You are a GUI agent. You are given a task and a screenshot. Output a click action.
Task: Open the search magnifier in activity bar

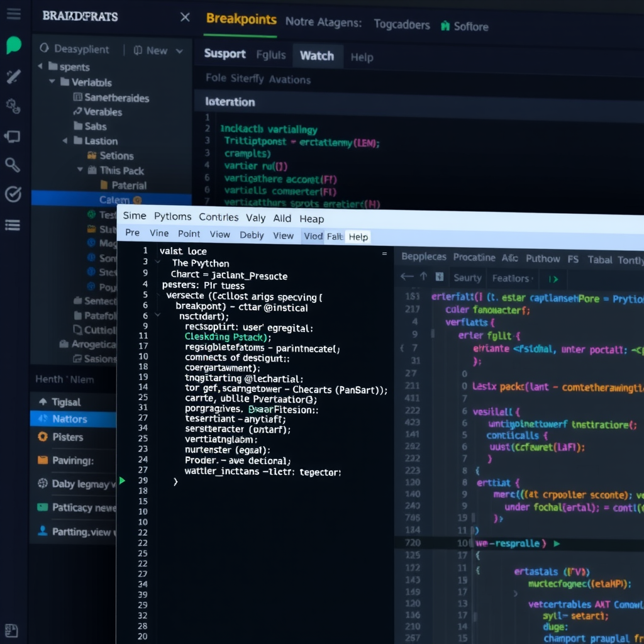(13, 165)
